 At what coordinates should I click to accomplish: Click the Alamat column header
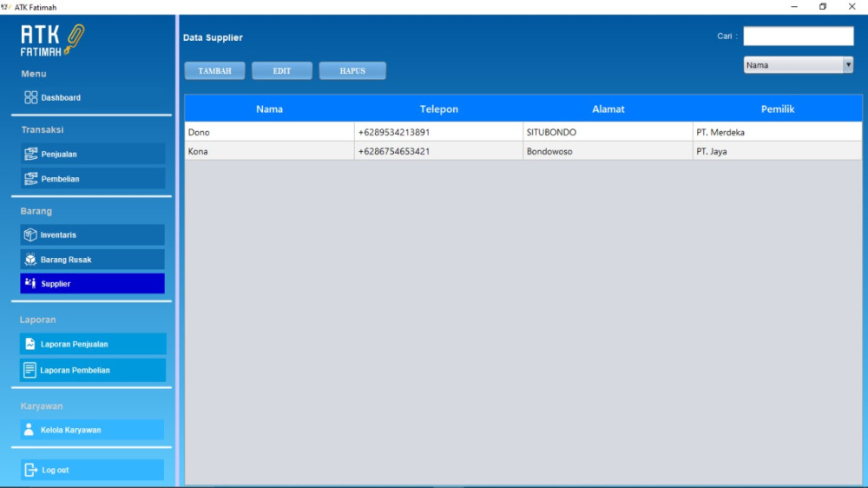tap(608, 109)
